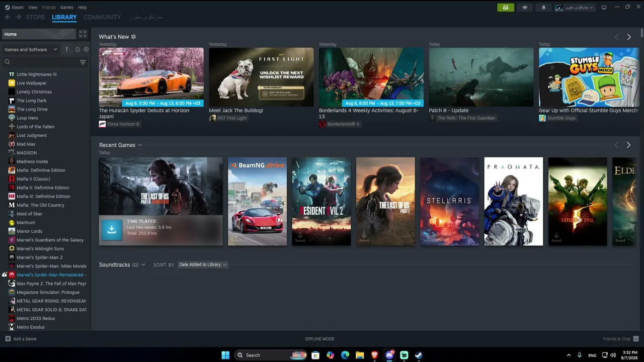Select Manor Lords in the game list

(29, 231)
